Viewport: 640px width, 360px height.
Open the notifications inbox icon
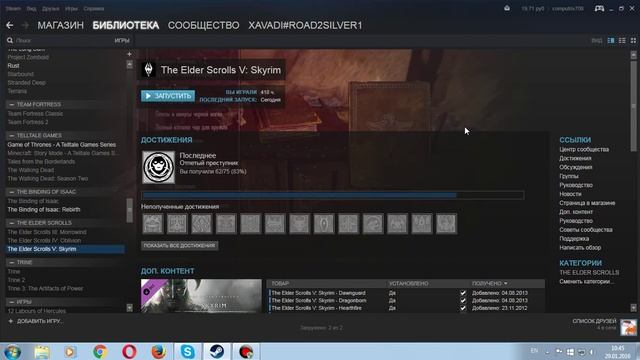(507, 8)
